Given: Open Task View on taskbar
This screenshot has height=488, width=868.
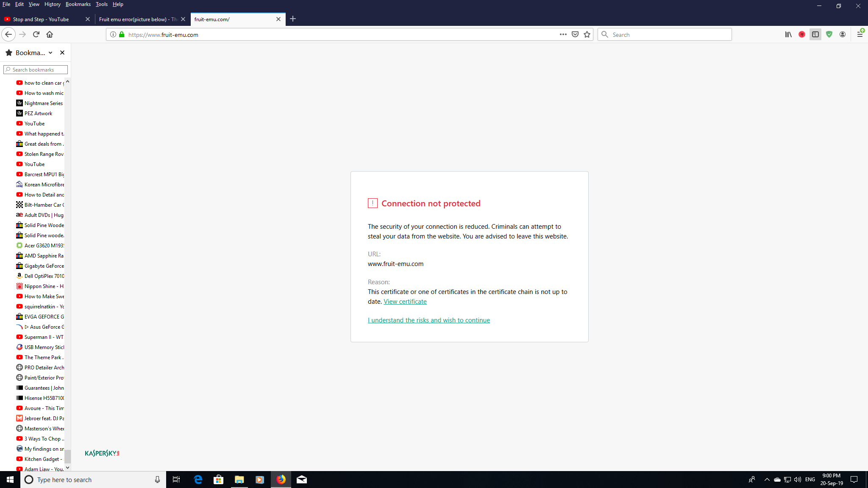Looking at the screenshot, I should [x=176, y=480].
